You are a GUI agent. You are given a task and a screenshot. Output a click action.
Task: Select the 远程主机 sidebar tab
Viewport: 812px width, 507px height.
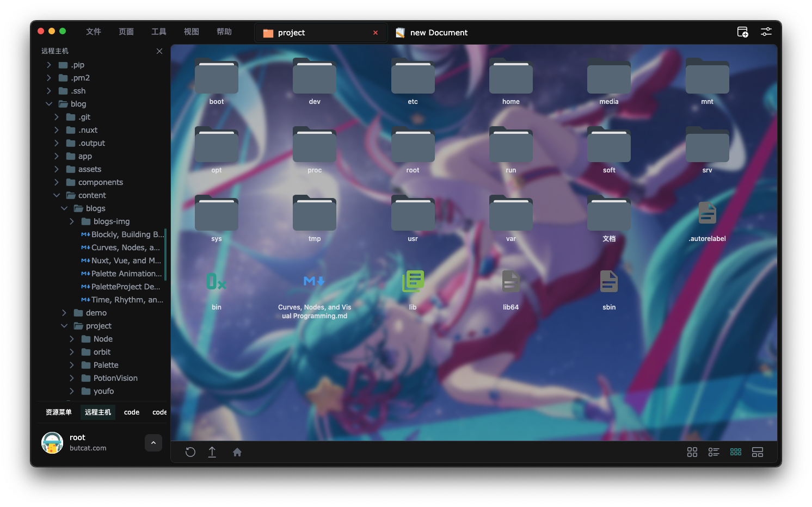98,412
